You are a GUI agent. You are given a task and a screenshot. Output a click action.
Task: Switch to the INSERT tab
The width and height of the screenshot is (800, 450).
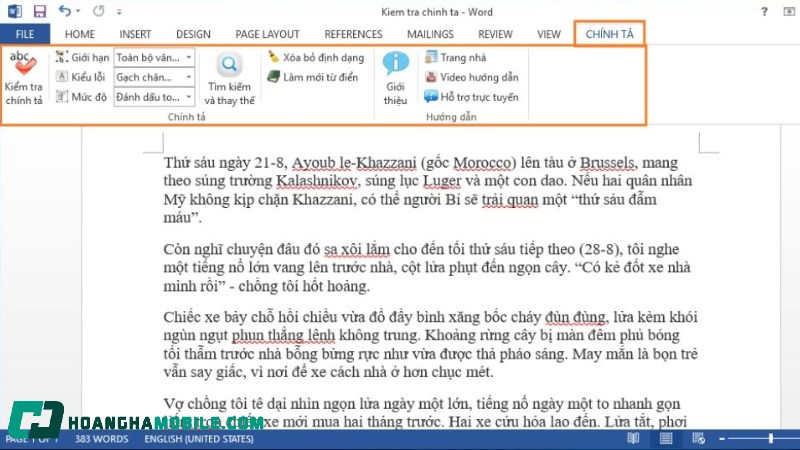tap(135, 34)
